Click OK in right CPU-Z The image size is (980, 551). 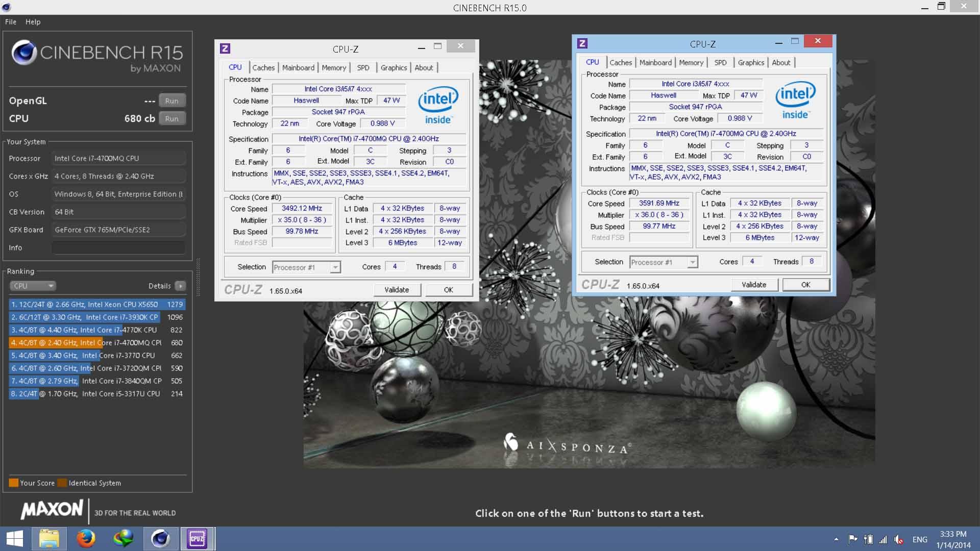coord(805,285)
